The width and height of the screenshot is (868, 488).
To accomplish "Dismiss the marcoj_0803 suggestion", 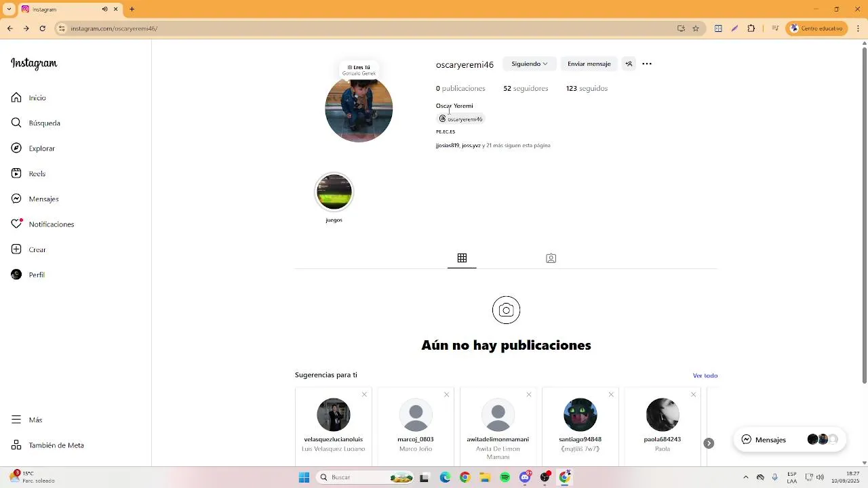I will [446, 394].
